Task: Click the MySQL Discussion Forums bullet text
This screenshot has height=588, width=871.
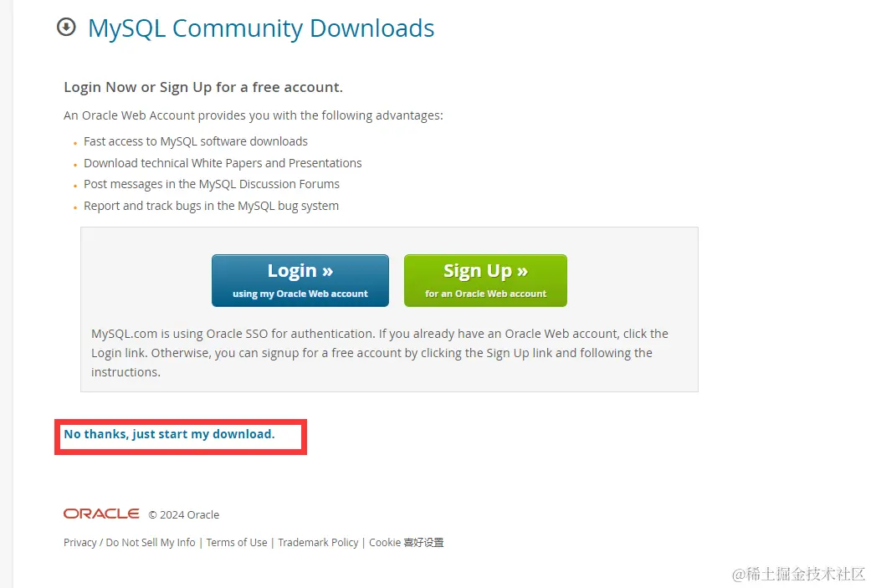Action: tap(212, 184)
